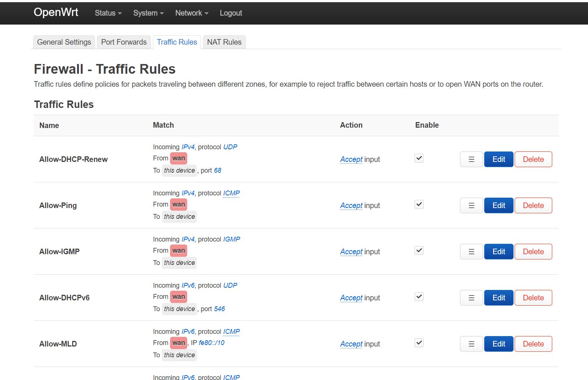Click the ICMP protocol link in Allow-Ping

231,193
